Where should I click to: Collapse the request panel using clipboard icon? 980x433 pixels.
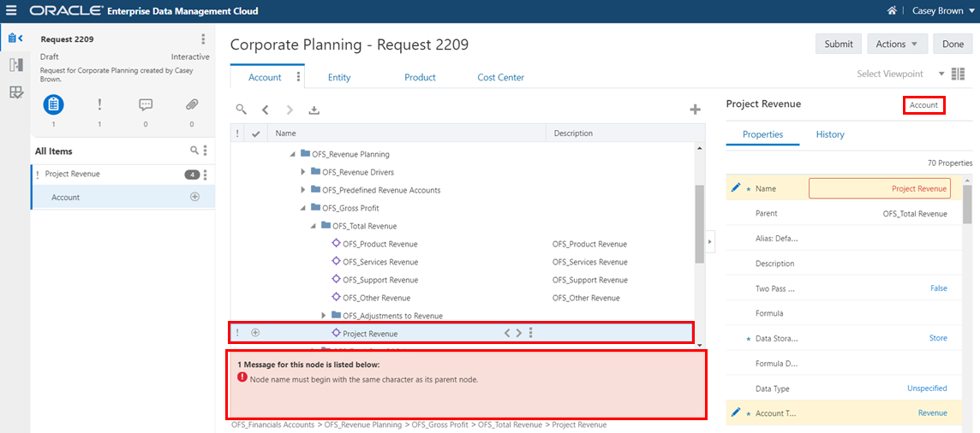coord(15,39)
